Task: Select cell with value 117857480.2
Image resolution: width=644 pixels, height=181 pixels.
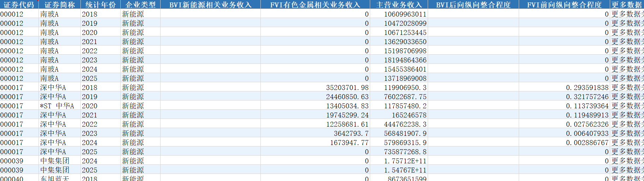Action: coord(399,106)
